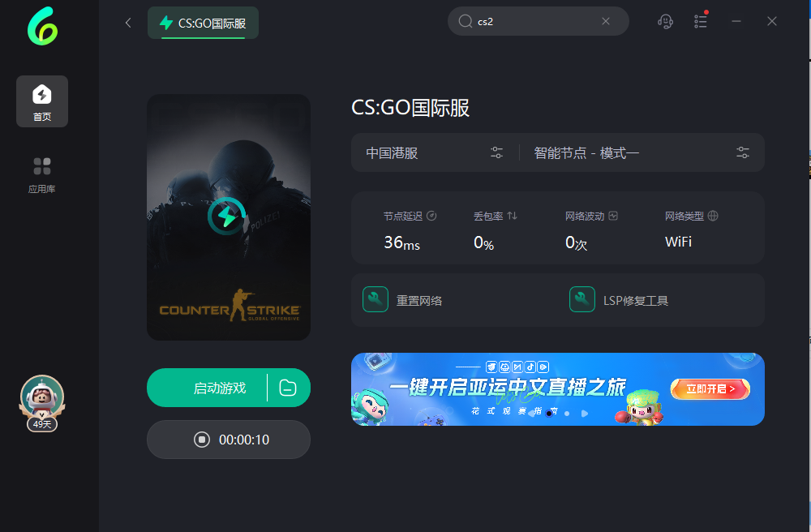Screen dimensions: 811x532
Task: Launch the game with 启动游戏 button
Action: pyautogui.click(x=208, y=388)
